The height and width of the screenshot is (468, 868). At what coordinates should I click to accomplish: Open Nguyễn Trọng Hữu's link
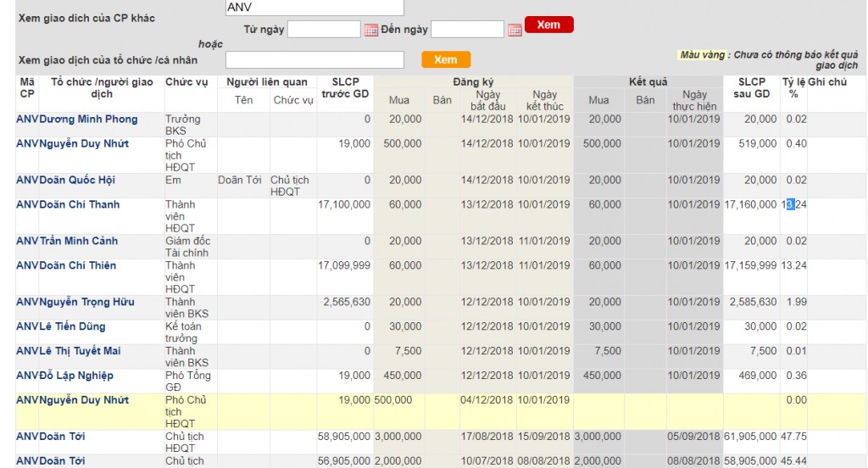86,303
